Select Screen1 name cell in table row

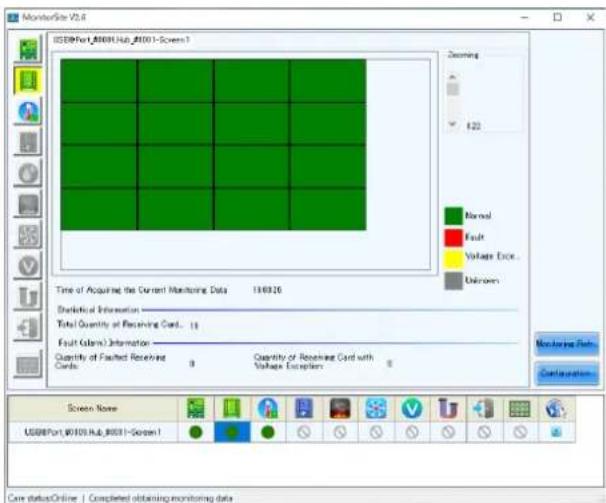point(93,432)
